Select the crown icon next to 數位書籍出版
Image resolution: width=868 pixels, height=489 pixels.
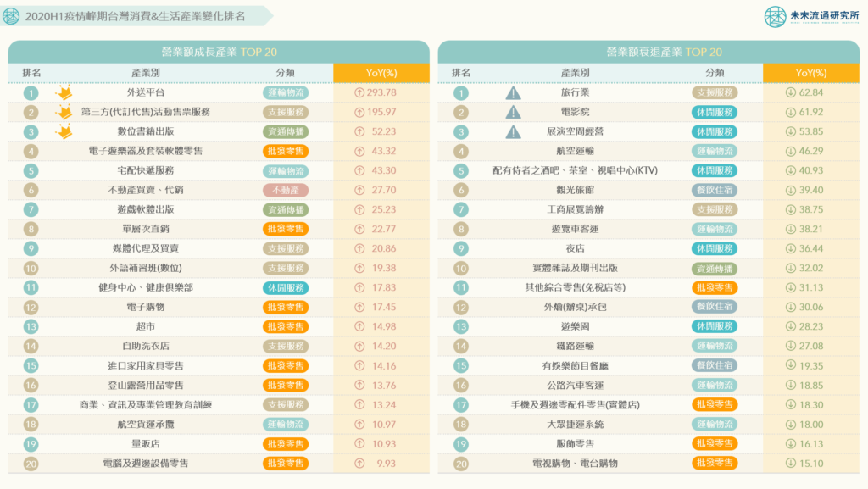tap(64, 131)
